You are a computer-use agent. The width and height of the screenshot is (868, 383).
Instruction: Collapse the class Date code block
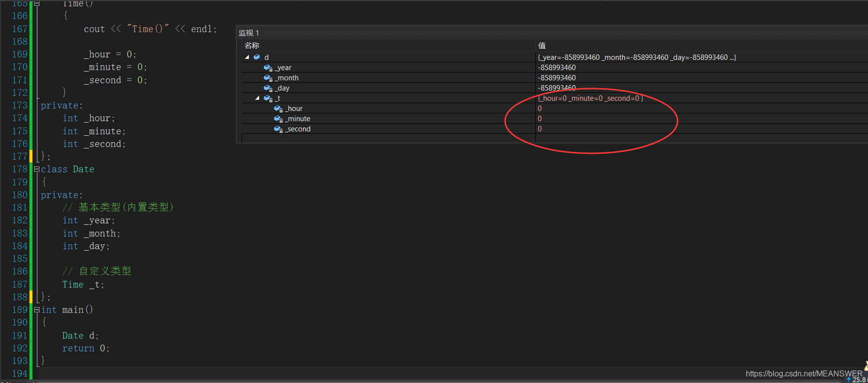point(37,169)
